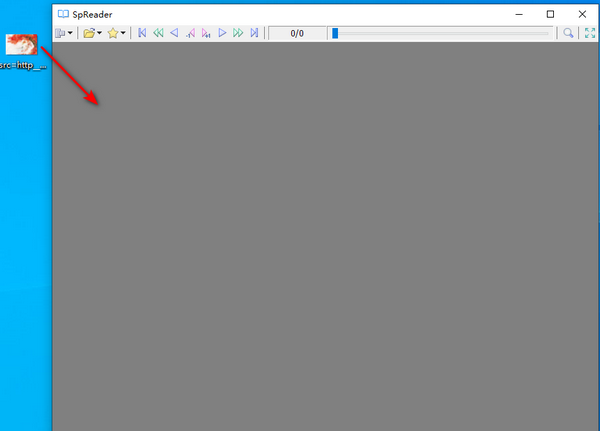Click the favorites star icon
The height and width of the screenshot is (431, 600).
113,33
